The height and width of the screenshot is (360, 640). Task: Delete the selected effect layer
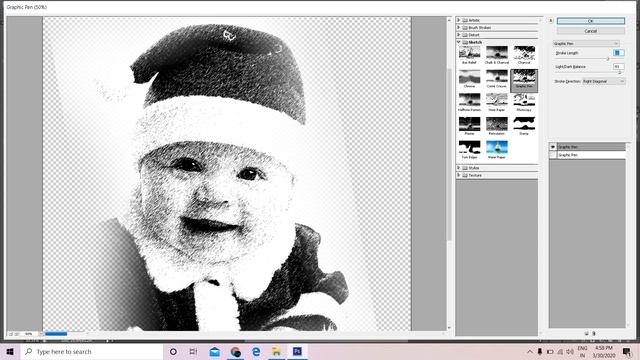coord(594,333)
